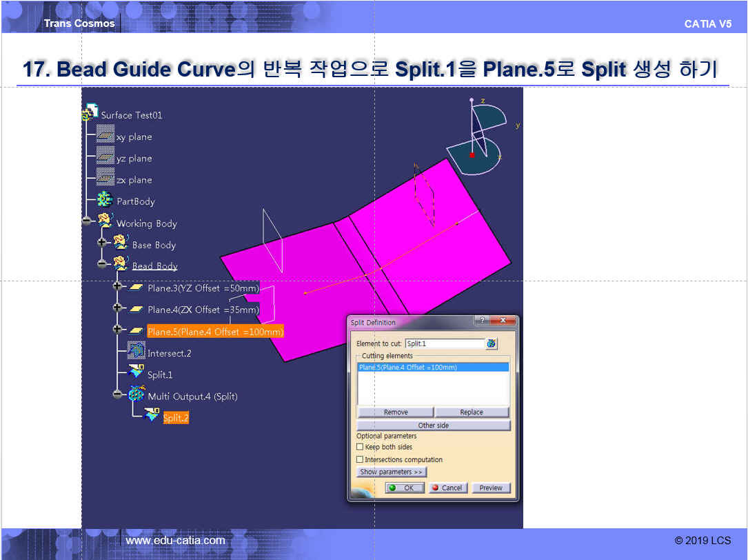Click the Plane.5 plane icon
This screenshot has width=748, height=560.
click(137, 331)
